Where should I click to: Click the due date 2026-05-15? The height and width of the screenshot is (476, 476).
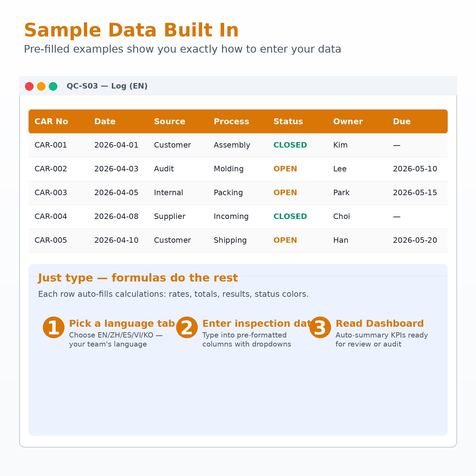click(415, 193)
